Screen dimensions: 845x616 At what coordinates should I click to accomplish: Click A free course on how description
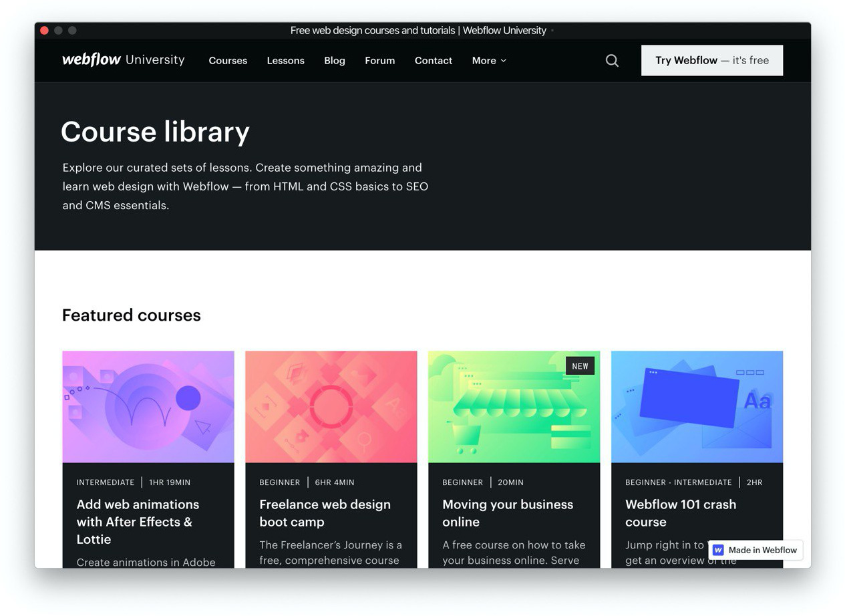[514, 553]
